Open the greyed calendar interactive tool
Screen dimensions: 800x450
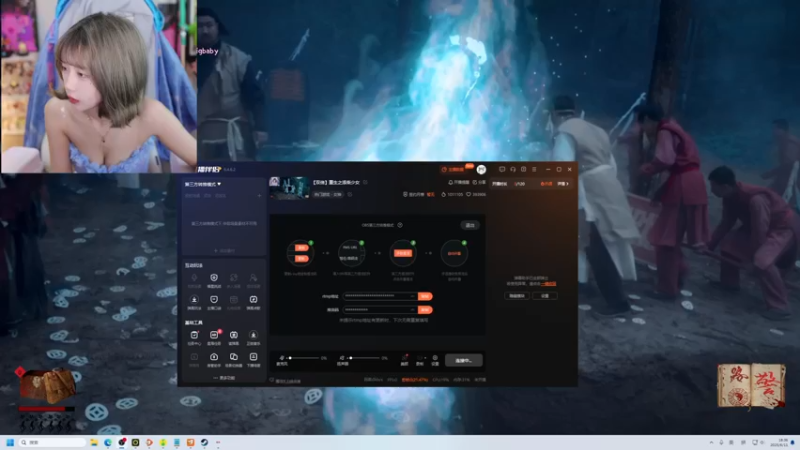click(x=234, y=302)
